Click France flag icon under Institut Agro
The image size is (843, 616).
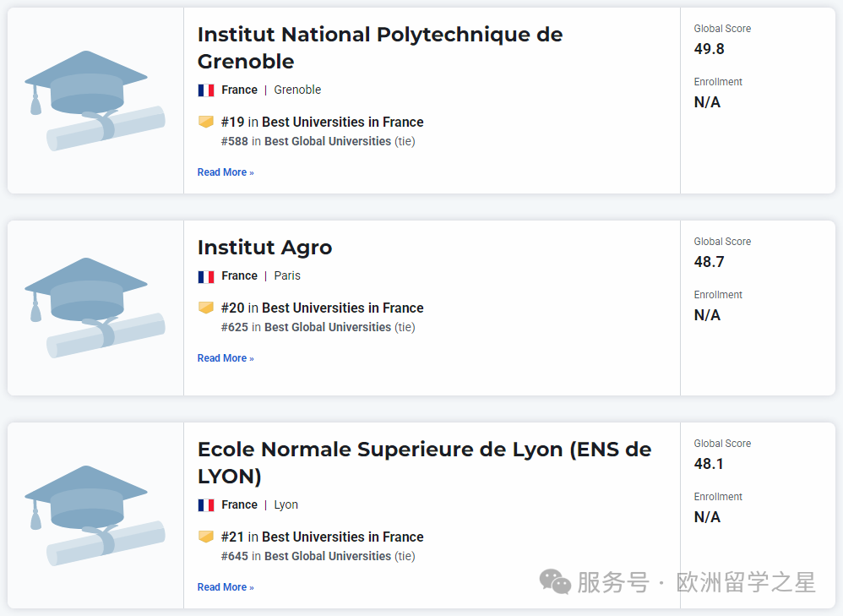(x=206, y=276)
